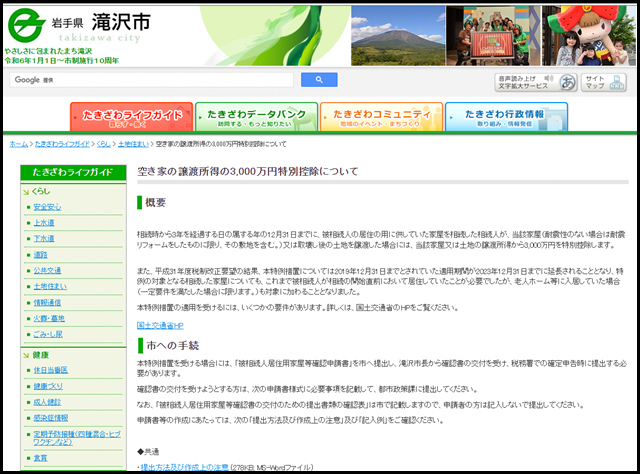Open 火葬・墓地 in the sidebar
Screen dimensions: 640x474
click(x=49, y=318)
